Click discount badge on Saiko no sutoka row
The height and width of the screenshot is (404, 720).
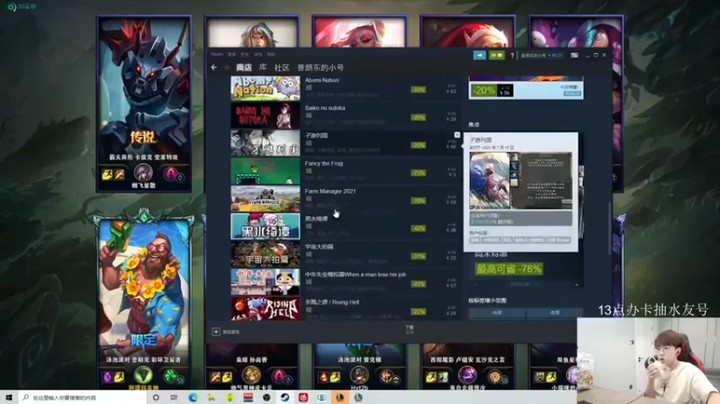(x=418, y=118)
